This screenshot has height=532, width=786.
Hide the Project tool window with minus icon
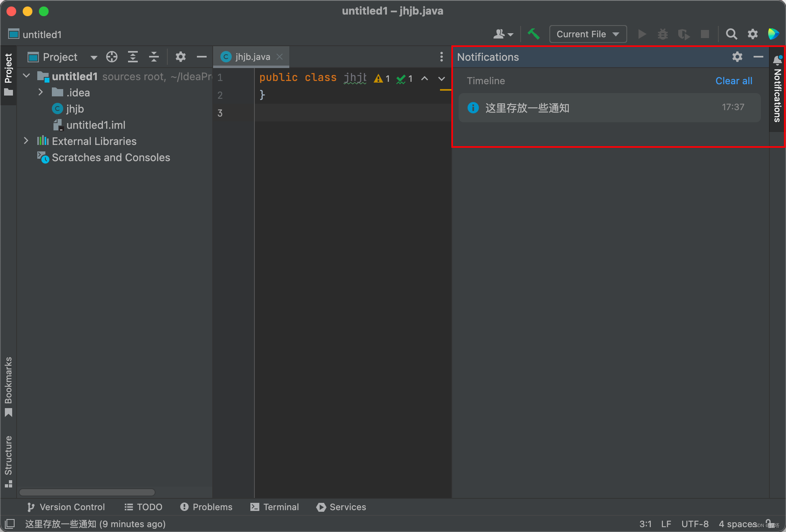(202, 57)
